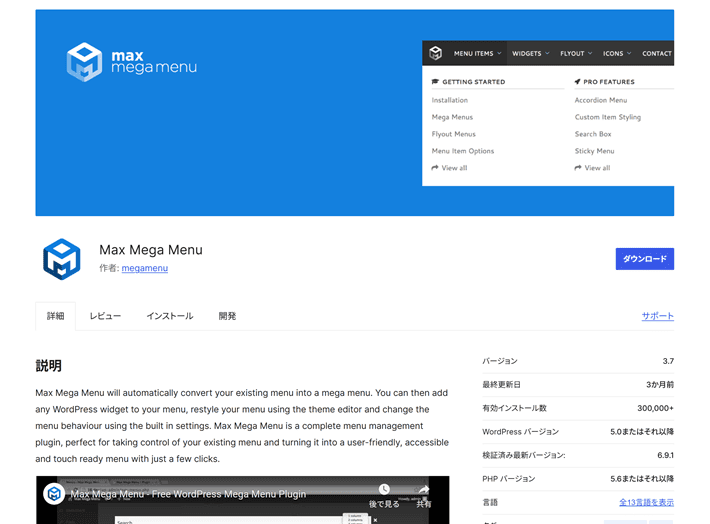Click the version value 3.7
Image resolution: width=710 pixels, height=524 pixels.
668,361
